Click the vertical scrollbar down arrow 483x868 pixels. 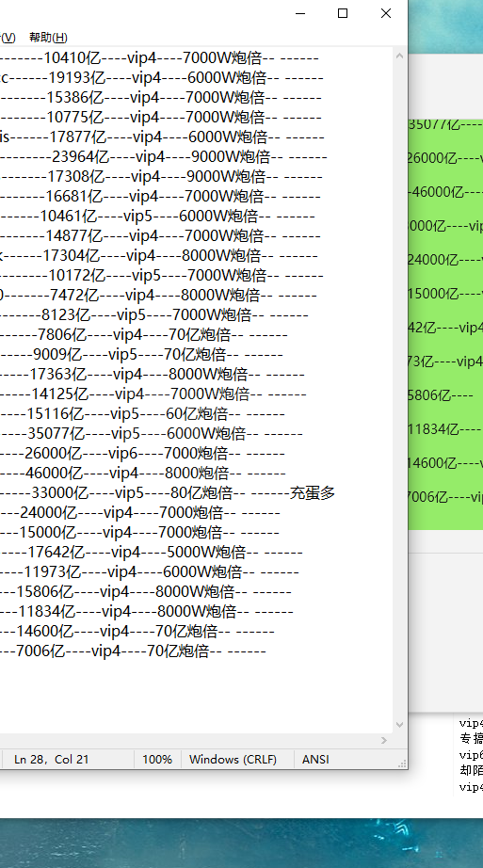[x=400, y=725]
